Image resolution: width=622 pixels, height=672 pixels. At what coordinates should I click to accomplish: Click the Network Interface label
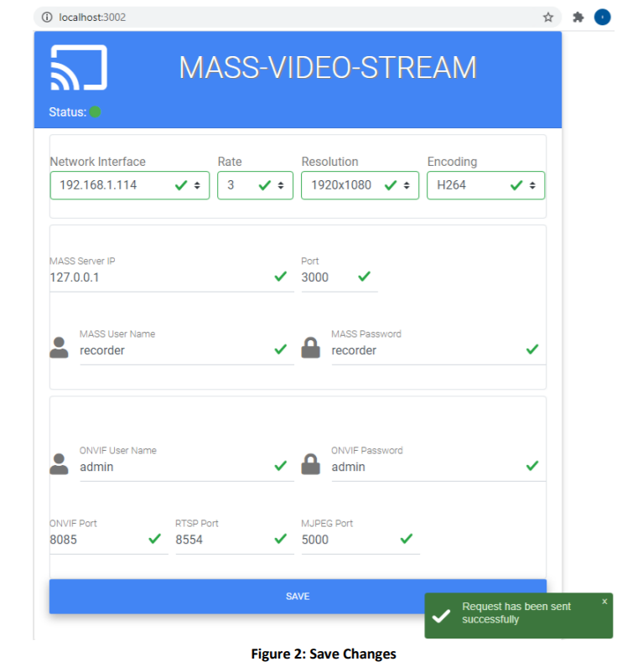point(98,162)
